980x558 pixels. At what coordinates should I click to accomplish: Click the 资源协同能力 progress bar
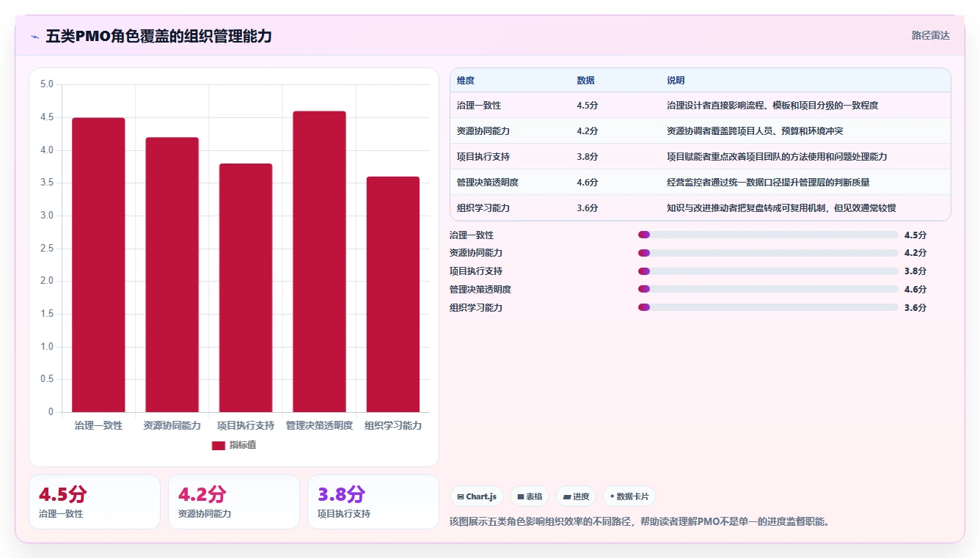point(768,253)
